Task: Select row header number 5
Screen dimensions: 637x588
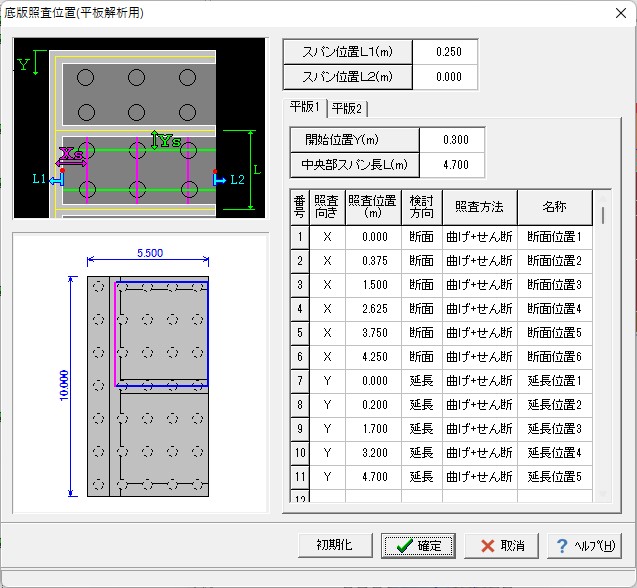Action: [x=300, y=333]
